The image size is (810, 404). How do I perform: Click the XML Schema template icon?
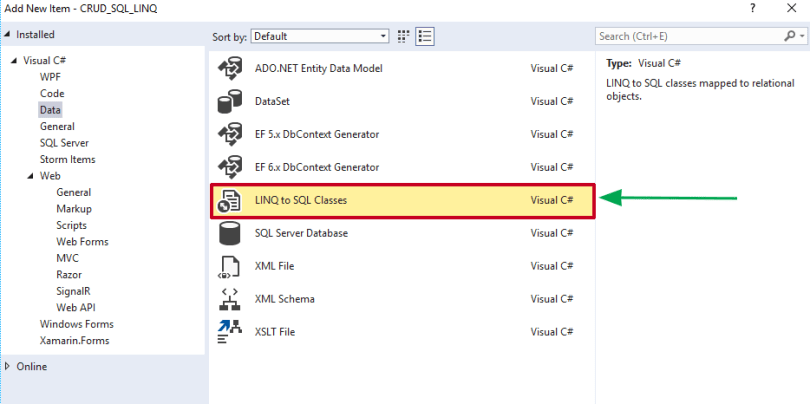[230, 300]
